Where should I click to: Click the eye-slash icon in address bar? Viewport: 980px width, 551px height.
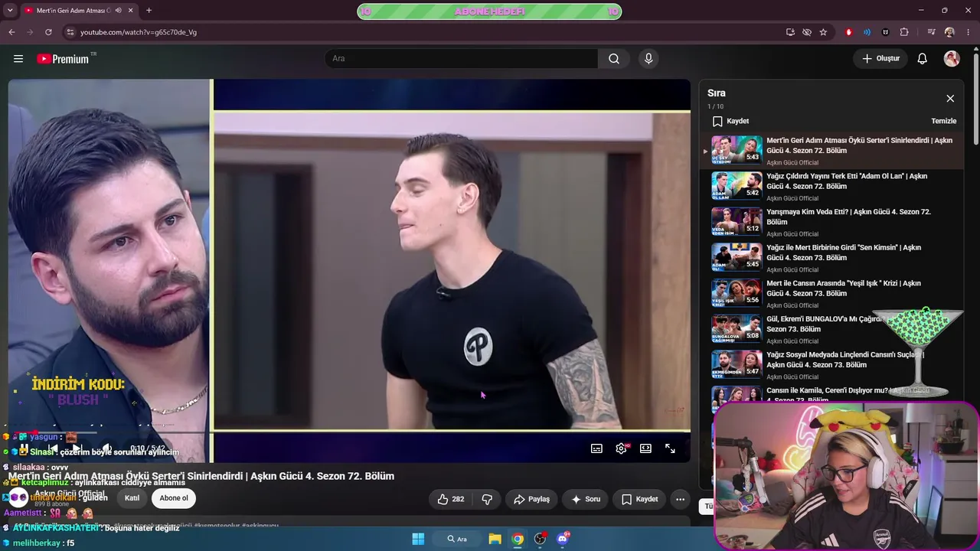[x=807, y=32]
